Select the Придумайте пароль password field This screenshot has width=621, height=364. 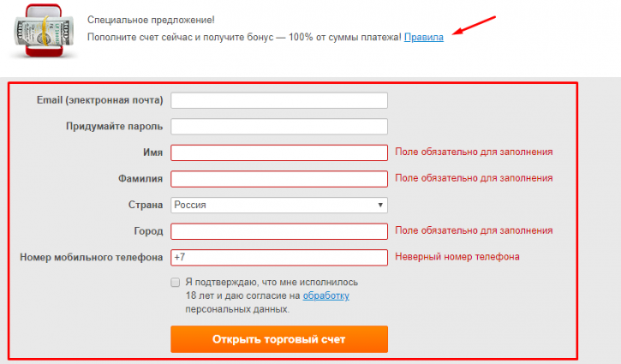pyautogui.click(x=279, y=127)
